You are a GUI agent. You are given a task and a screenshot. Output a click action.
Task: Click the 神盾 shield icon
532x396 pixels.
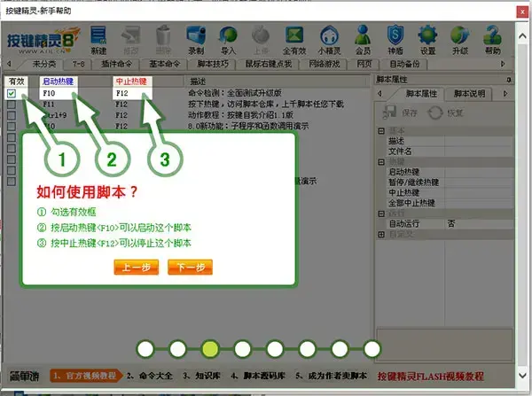pos(395,40)
